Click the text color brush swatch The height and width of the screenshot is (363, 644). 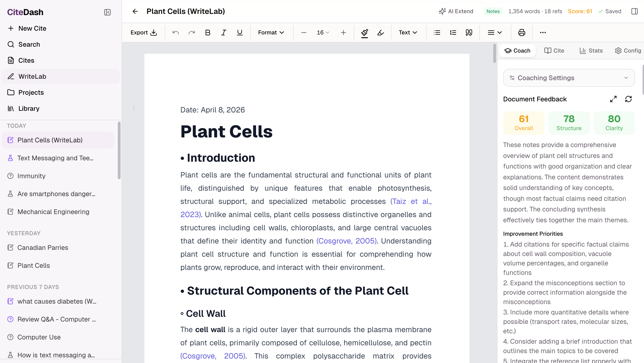point(364,33)
